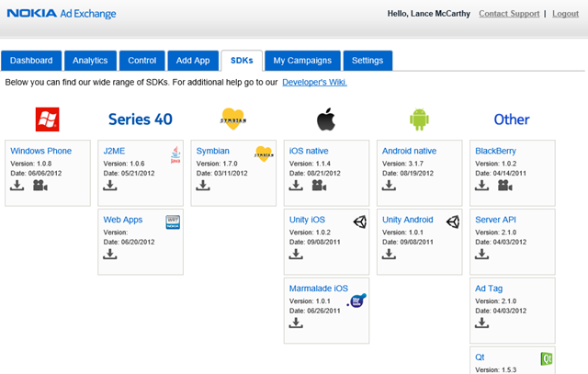Click the Nokia Ad Exchange logo
This screenshot has height=374, width=588.
[x=62, y=14]
